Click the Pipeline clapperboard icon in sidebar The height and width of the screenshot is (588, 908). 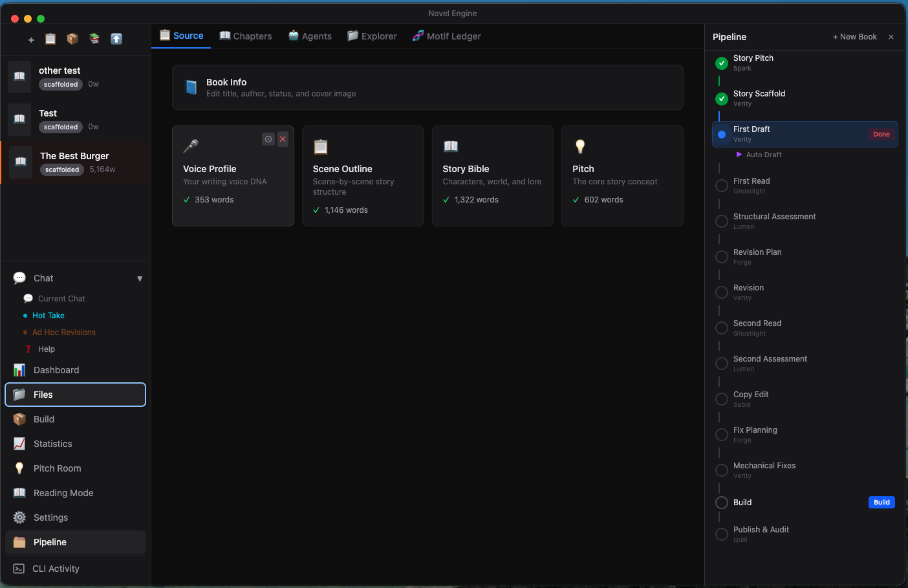19,542
